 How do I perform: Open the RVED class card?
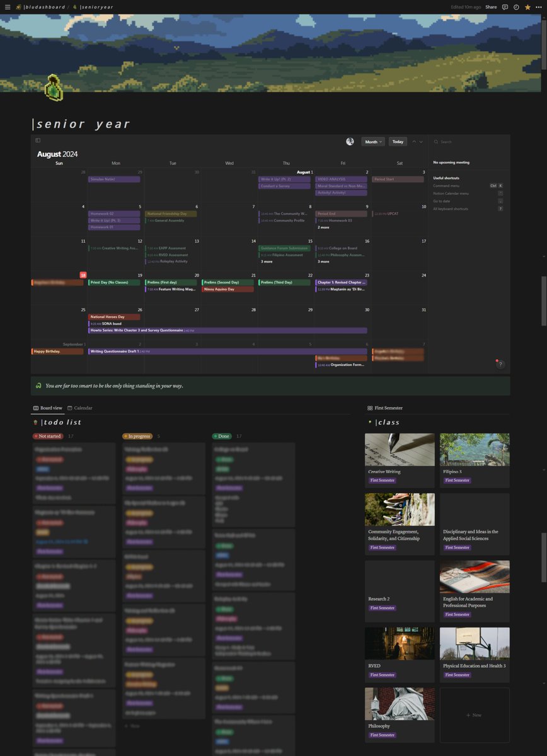[x=400, y=655]
